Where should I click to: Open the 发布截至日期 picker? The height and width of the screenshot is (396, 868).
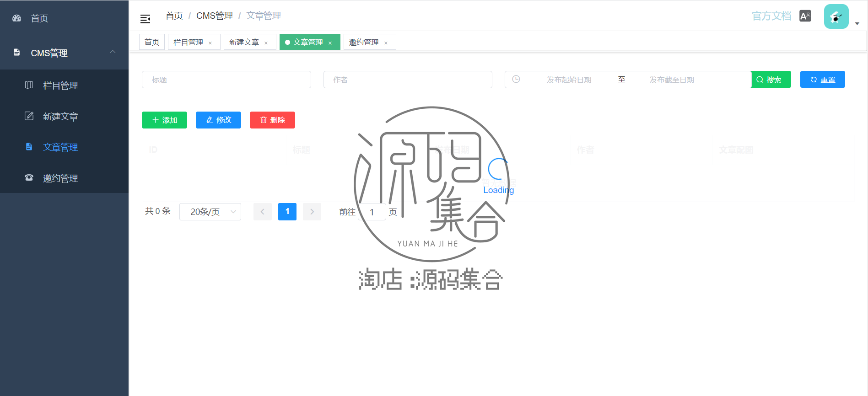(672, 80)
